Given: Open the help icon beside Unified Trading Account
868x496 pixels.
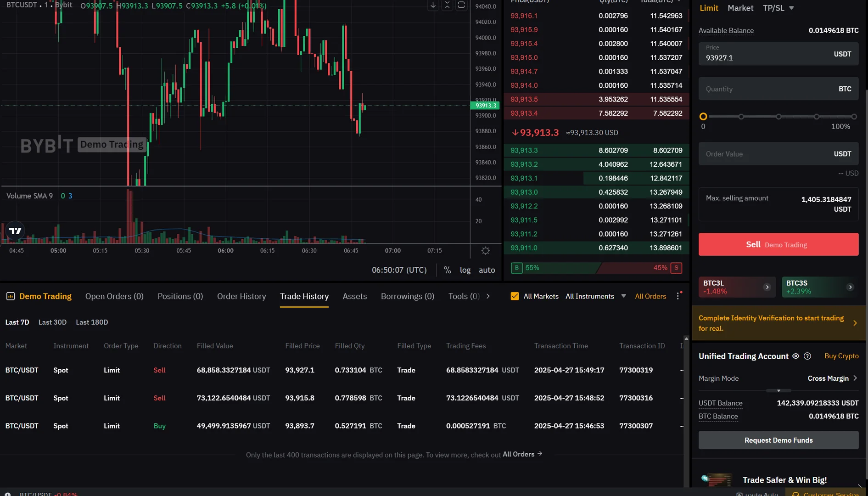Looking at the screenshot, I should point(807,356).
